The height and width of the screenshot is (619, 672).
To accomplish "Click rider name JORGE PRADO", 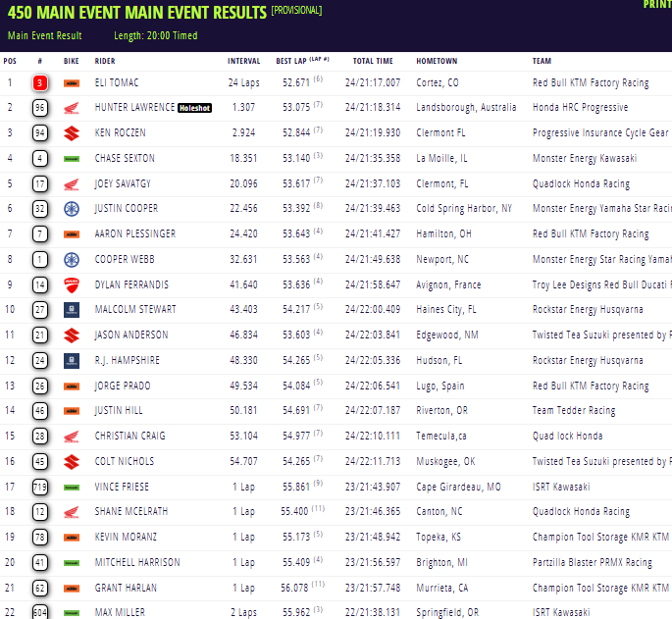I will click(x=123, y=386).
